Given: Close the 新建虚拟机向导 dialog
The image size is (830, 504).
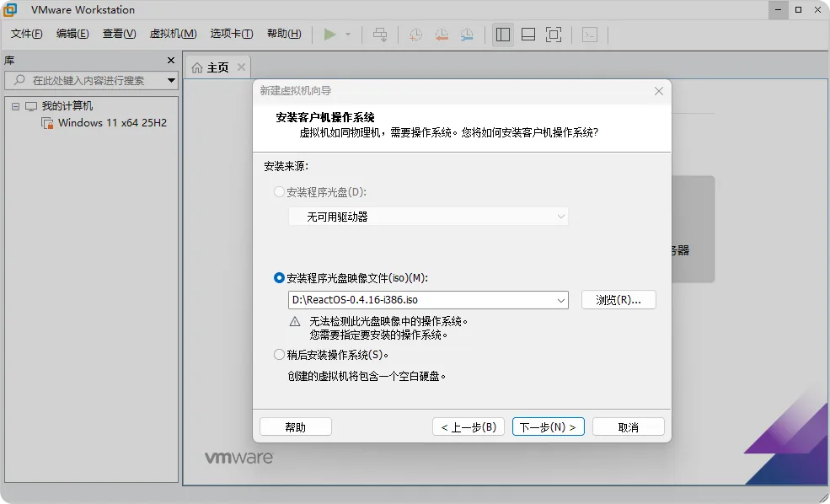Looking at the screenshot, I should click(659, 91).
